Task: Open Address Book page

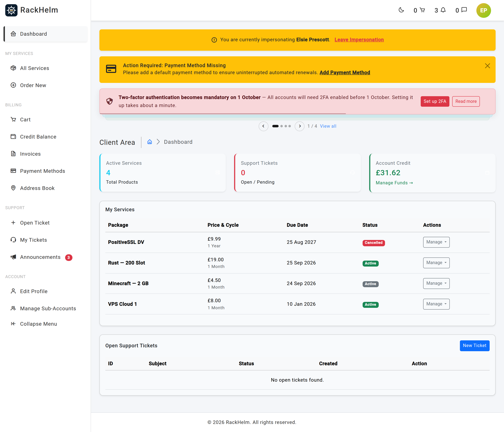Action: click(x=45, y=188)
